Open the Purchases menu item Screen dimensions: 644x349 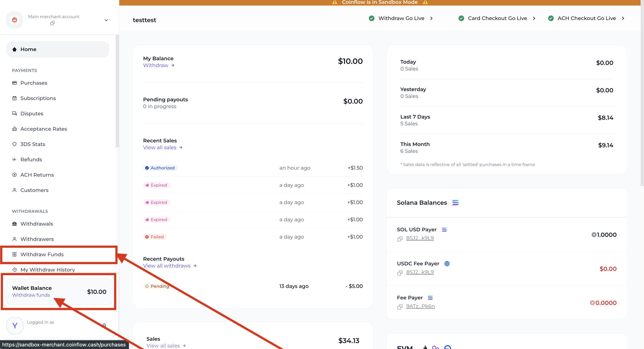[34, 83]
